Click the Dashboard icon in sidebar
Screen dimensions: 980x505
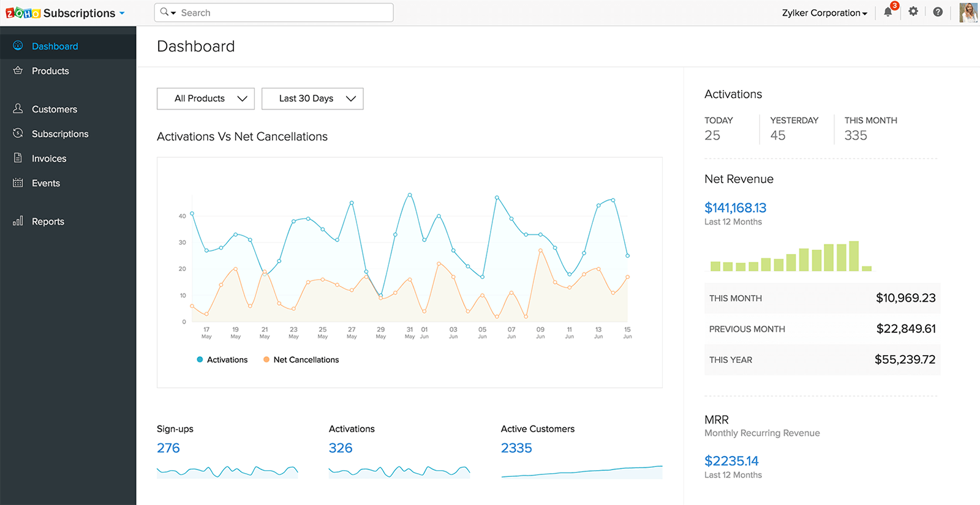(x=18, y=46)
